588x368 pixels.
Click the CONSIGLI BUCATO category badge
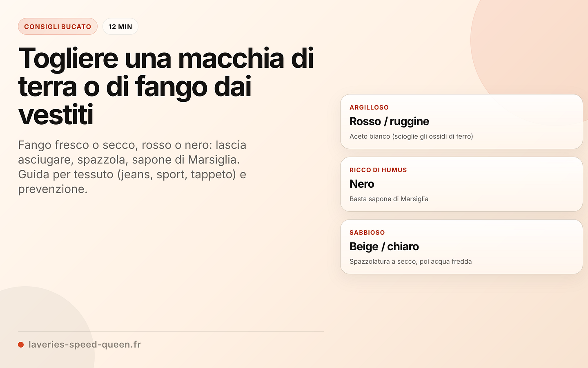point(58,27)
